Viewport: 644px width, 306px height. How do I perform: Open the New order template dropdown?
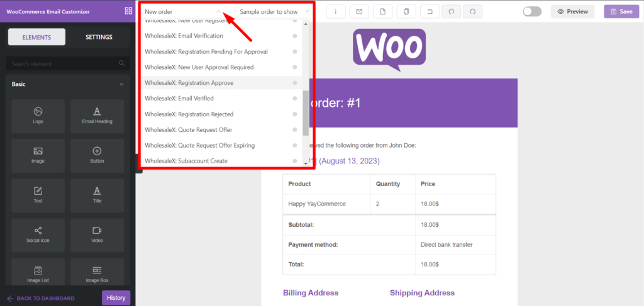click(183, 11)
